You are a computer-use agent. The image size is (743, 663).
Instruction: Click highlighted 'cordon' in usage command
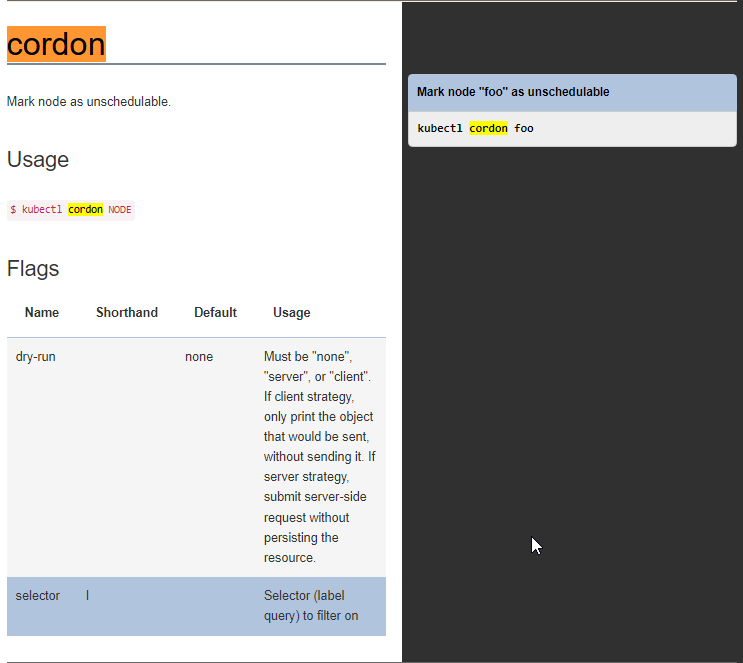tap(85, 209)
